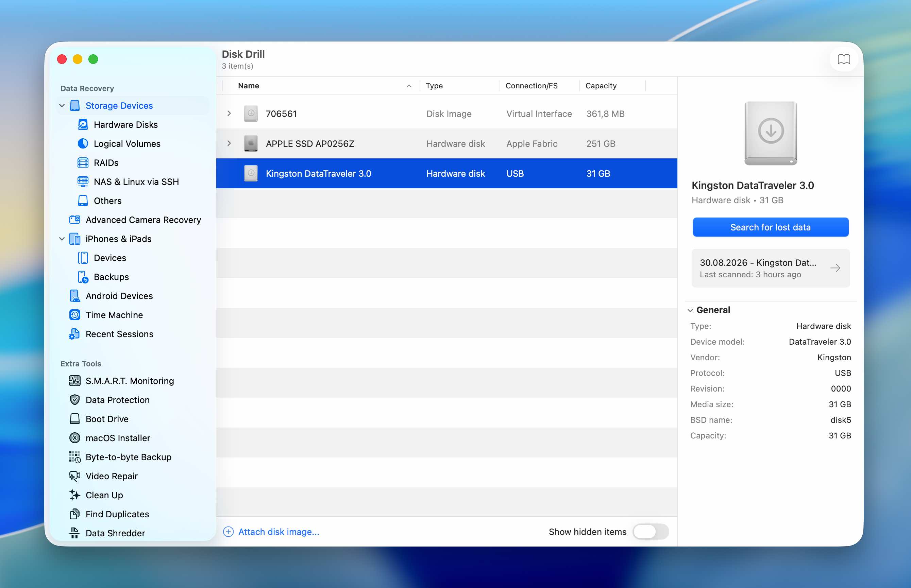Click the Clean Up sparkle icon
Image resolution: width=911 pixels, height=588 pixels.
tap(75, 495)
